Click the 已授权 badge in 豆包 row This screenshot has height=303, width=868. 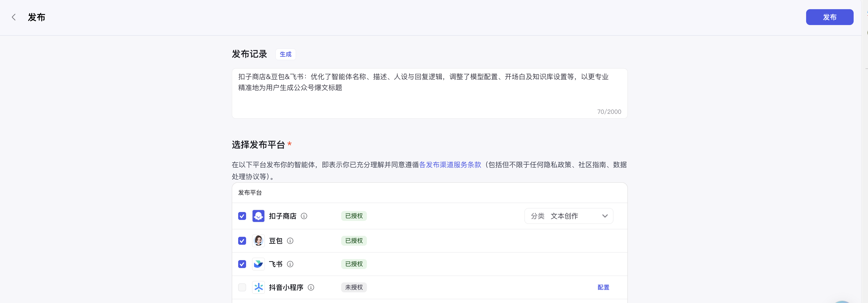click(354, 241)
